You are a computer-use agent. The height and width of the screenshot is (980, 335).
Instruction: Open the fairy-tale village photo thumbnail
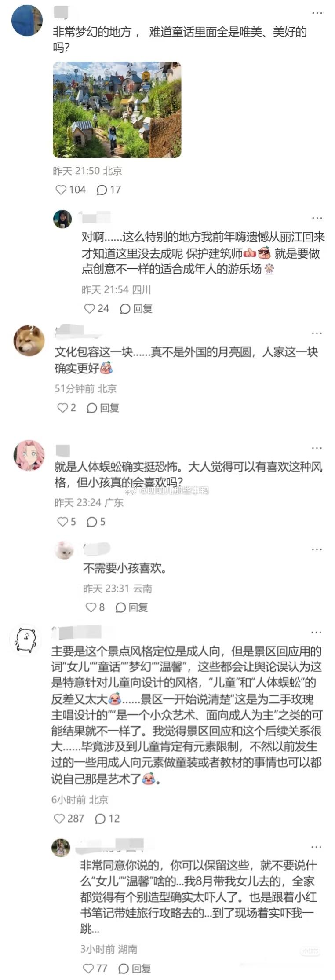pos(117,110)
